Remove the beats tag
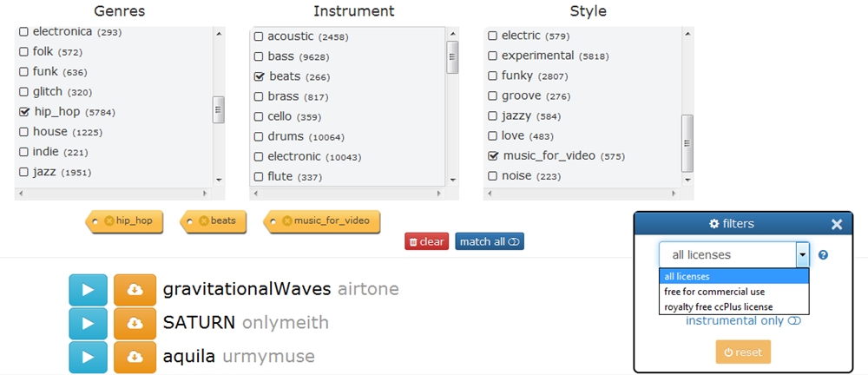 204,221
